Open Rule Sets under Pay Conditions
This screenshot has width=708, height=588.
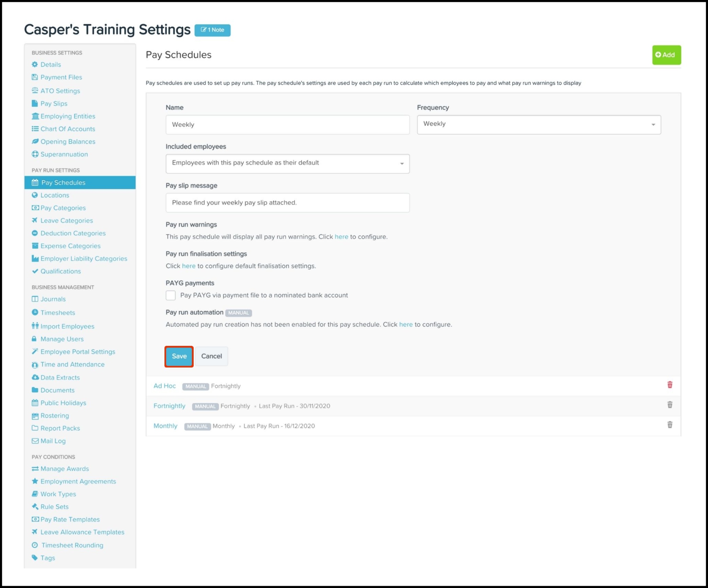[54, 507]
